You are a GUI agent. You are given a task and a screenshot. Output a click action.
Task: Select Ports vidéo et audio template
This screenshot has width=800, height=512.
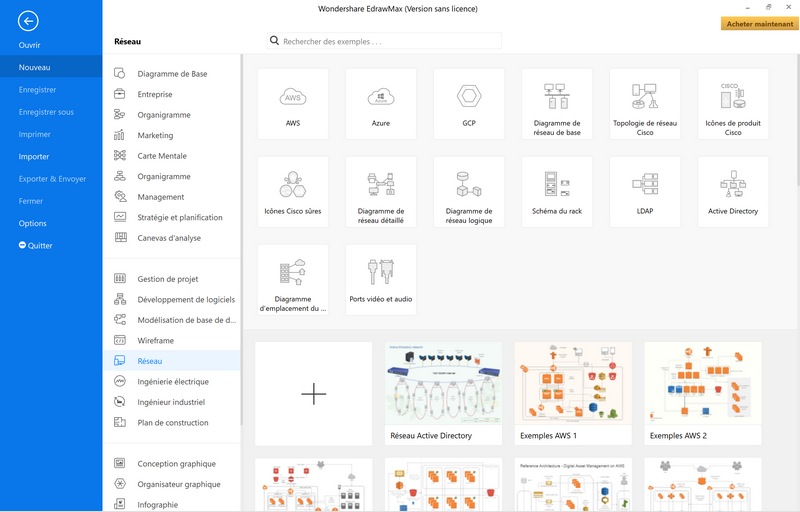coord(381,279)
